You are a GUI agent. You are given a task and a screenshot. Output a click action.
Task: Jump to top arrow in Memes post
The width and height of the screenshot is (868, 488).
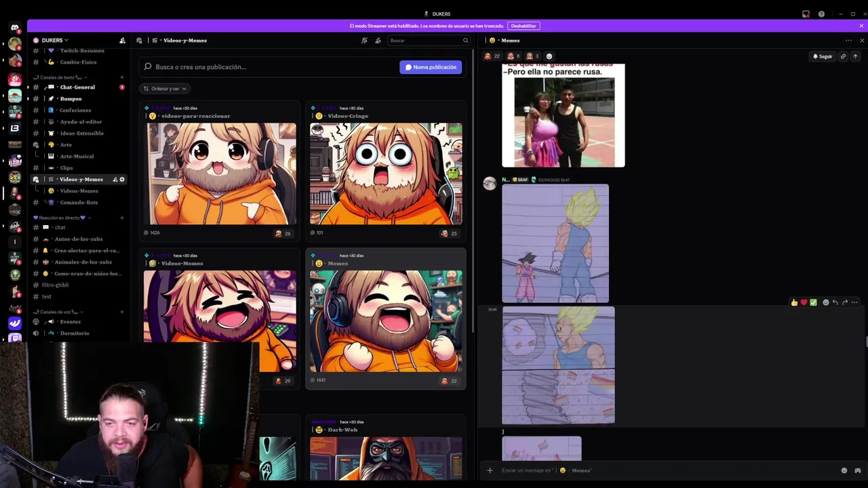[x=855, y=56]
